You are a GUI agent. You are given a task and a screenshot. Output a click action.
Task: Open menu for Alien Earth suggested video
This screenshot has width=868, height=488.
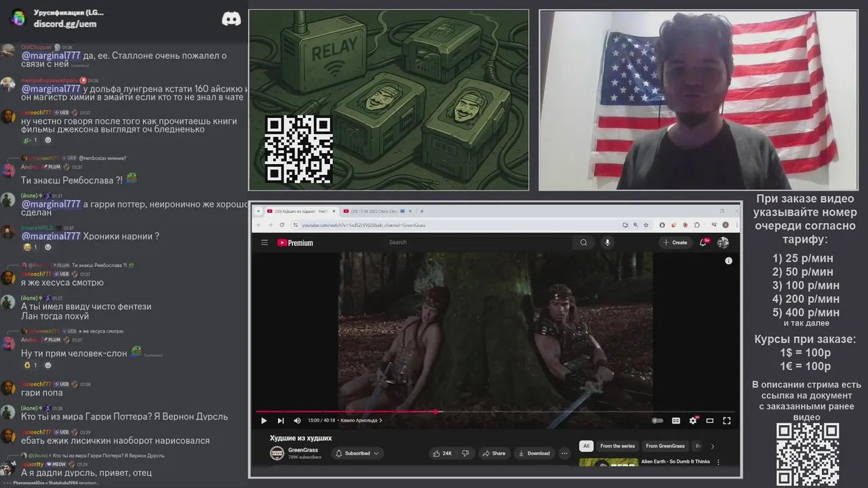click(718, 462)
